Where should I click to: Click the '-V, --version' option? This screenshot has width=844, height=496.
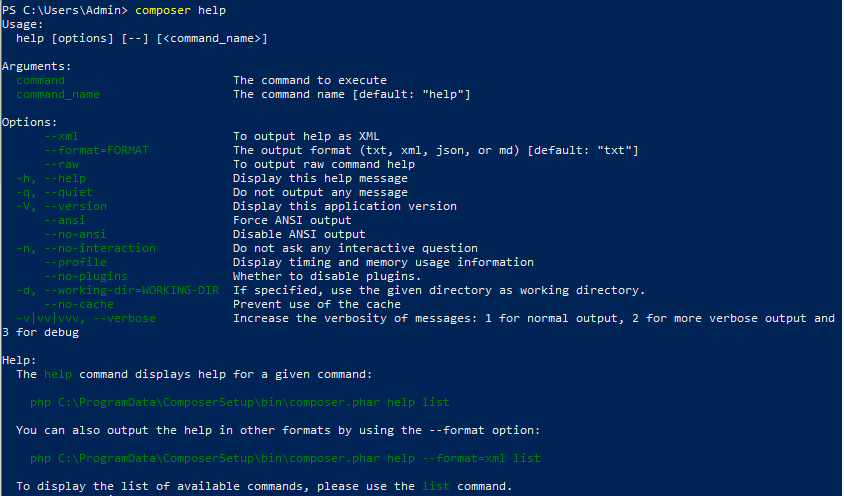pos(61,206)
